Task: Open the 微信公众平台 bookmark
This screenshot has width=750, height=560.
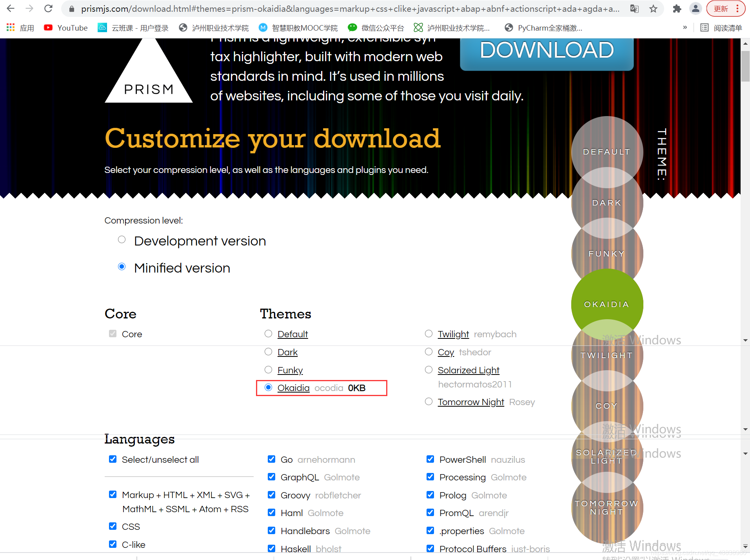Action: [376, 28]
